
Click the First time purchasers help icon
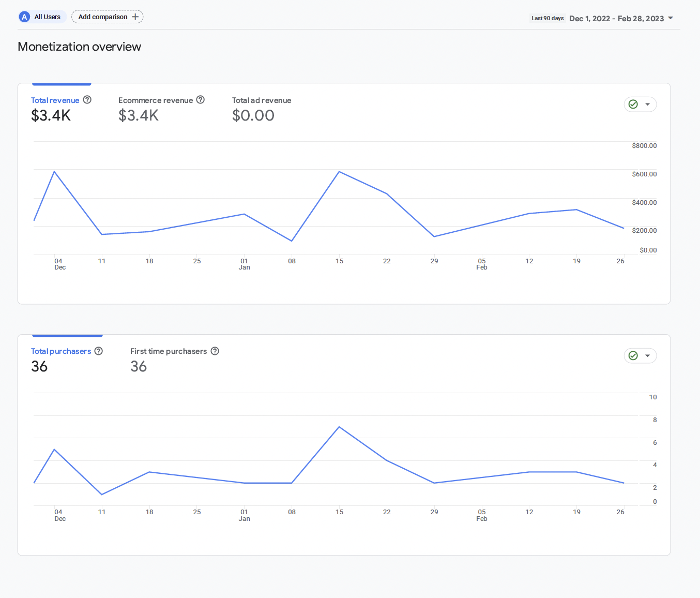215,351
